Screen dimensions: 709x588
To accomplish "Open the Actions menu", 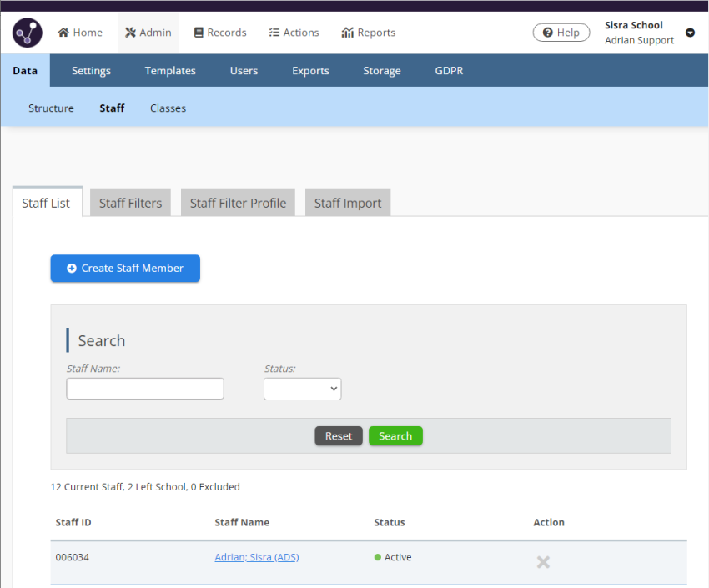I will coord(294,33).
